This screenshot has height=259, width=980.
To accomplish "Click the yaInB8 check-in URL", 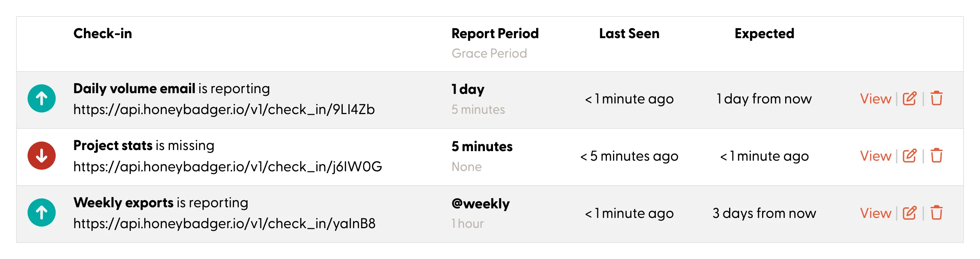I will click(224, 223).
